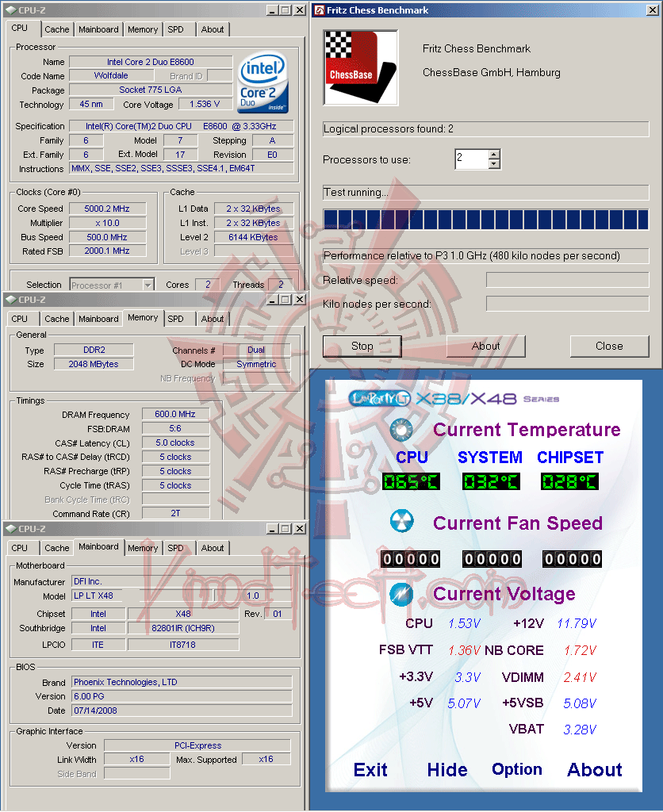The image size is (663, 812).
Task: Click the Fritz Chess Benchmark title icon
Action: pyautogui.click(x=320, y=10)
